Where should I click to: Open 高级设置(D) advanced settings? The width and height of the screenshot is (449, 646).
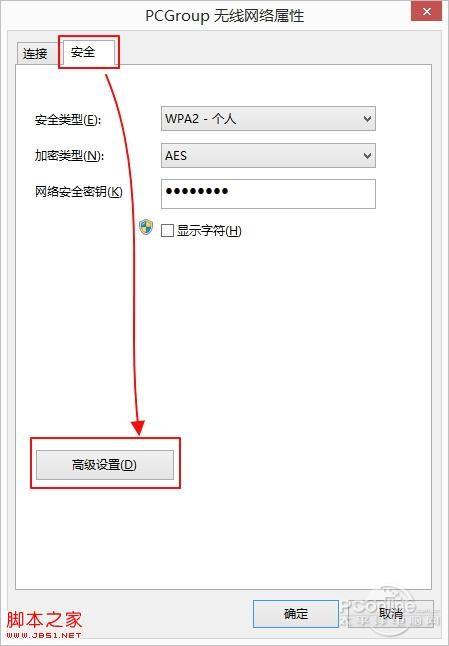click(105, 465)
